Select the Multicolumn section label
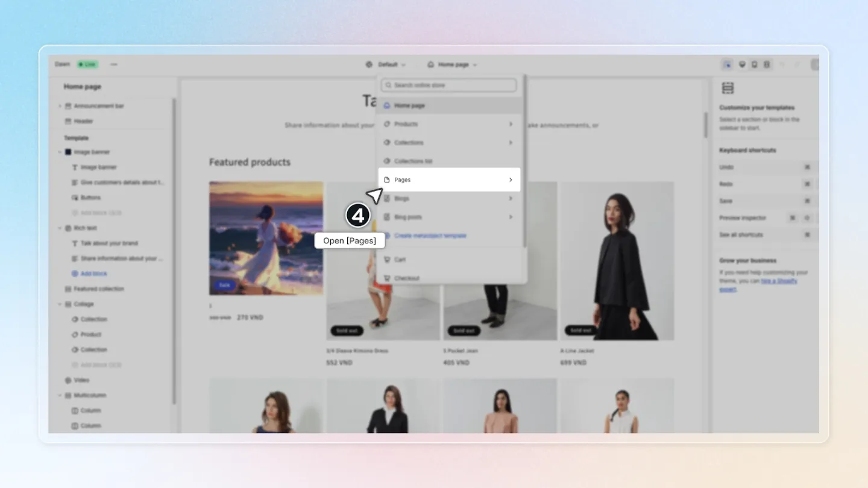Image resolution: width=868 pixels, height=488 pixels. tap(90, 395)
